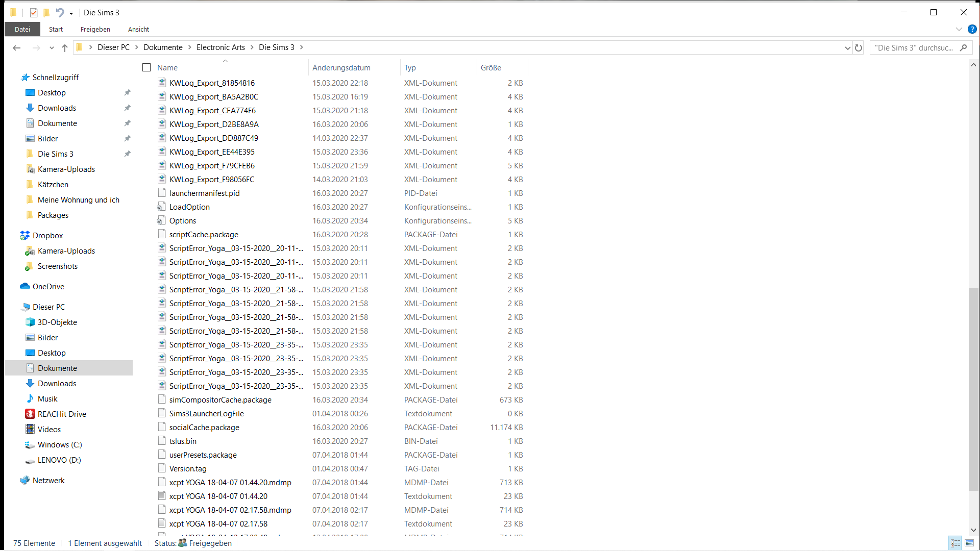Click the undo icon in title bar
The height and width of the screenshot is (551, 980).
60,13
